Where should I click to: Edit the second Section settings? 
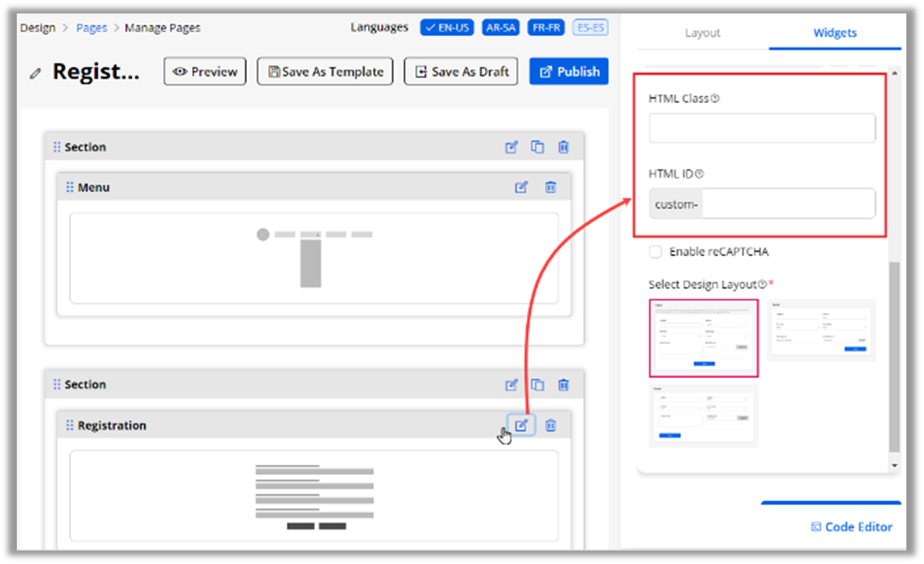(512, 384)
